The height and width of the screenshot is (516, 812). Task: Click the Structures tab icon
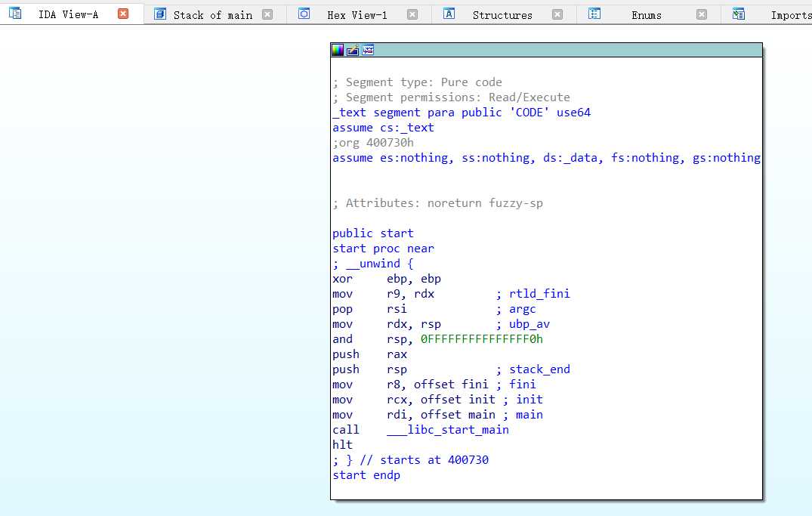(449, 14)
